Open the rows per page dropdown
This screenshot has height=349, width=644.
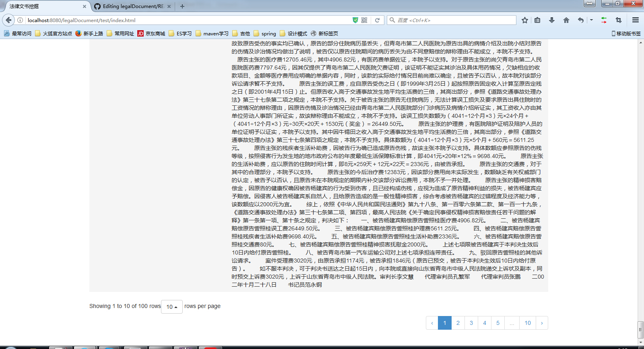click(x=172, y=306)
